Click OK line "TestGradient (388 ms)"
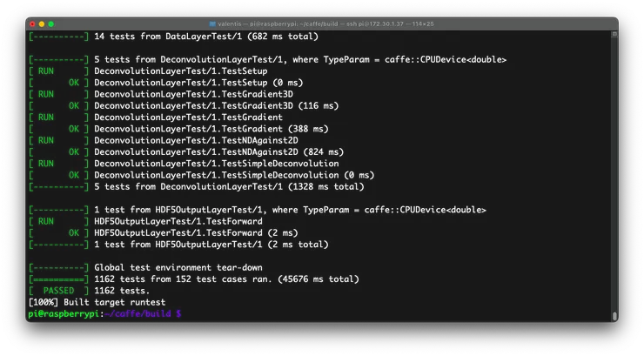Screen dimensions: 644x356 point(178,129)
